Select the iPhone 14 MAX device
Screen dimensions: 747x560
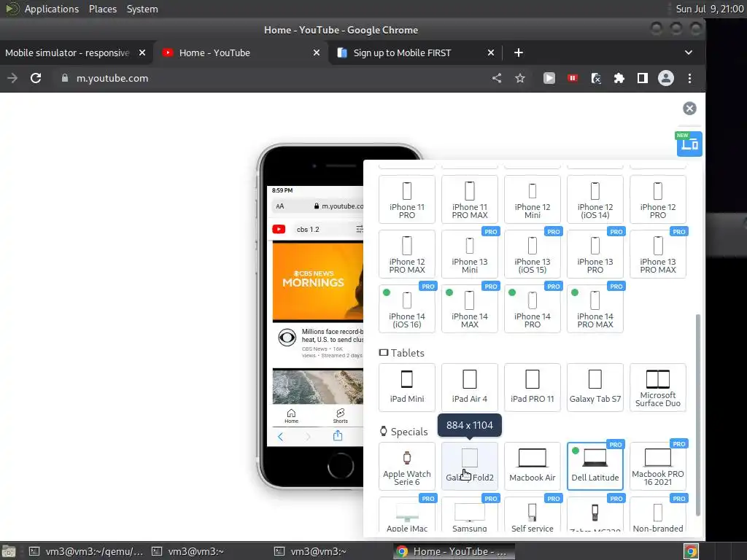469,308
